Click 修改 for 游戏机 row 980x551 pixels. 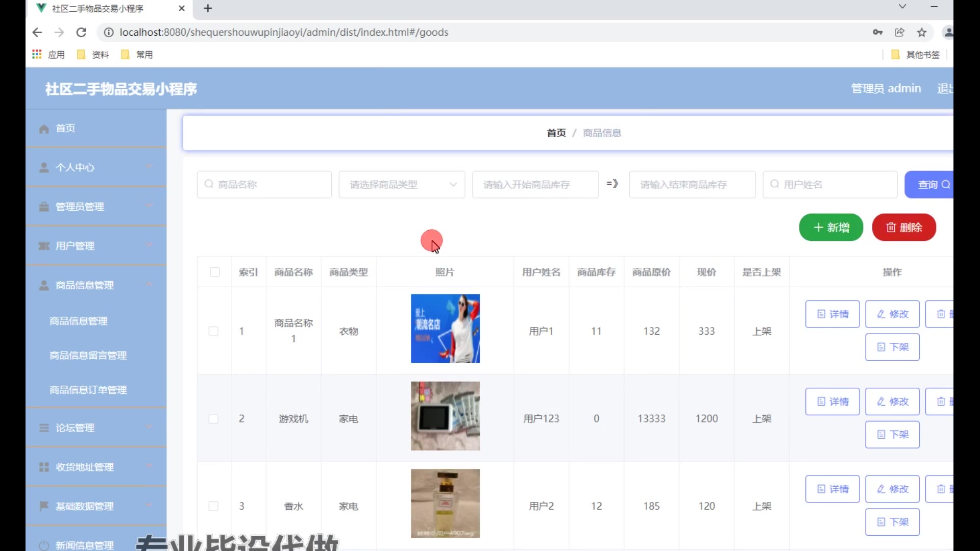pos(892,402)
